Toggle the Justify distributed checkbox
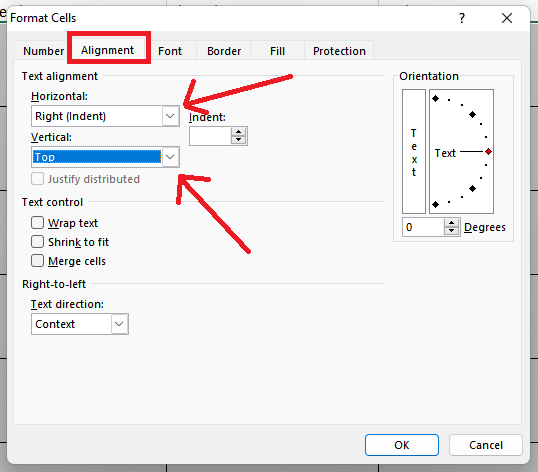538x472 pixels. pyautogui.click(x=37, y=179)
